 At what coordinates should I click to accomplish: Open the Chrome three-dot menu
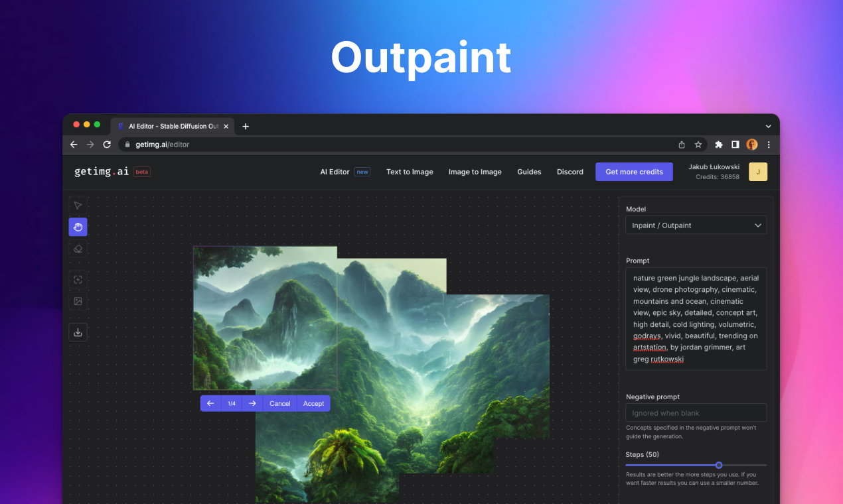point(769,145)
